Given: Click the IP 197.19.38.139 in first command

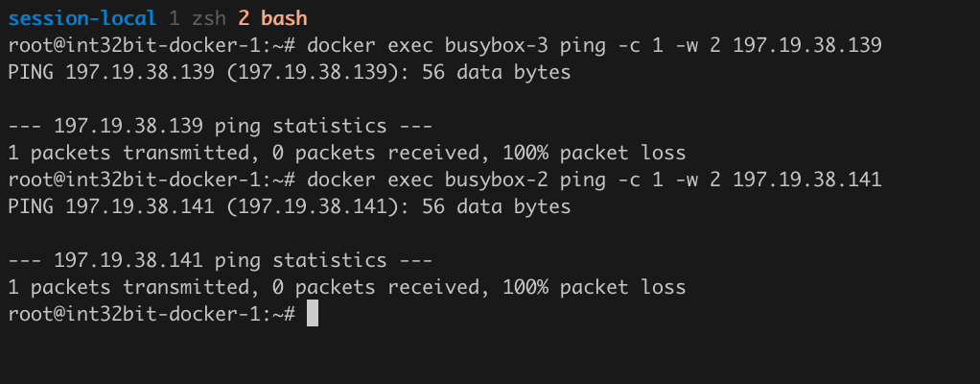Looking at the screenshot, I should click(806, 46).
